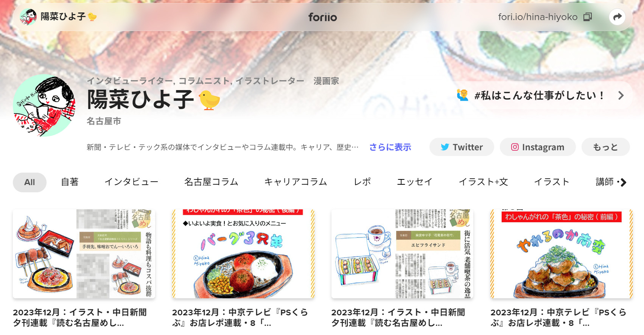Click the share arrow icon

[617, 17]
